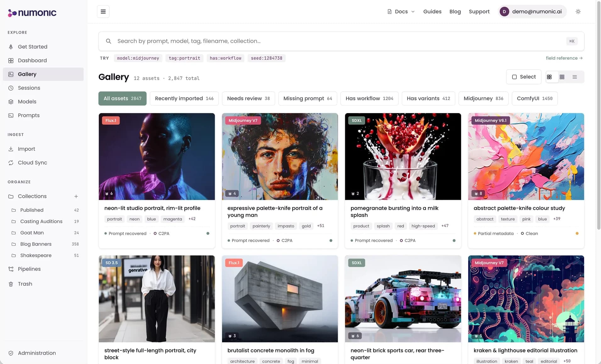Open the demo@numonic.ai account menu

coord(532,12)
